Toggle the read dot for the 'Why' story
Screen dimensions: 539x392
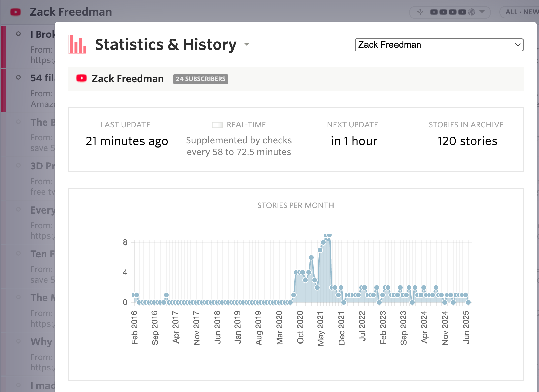[x=19, y=341]
